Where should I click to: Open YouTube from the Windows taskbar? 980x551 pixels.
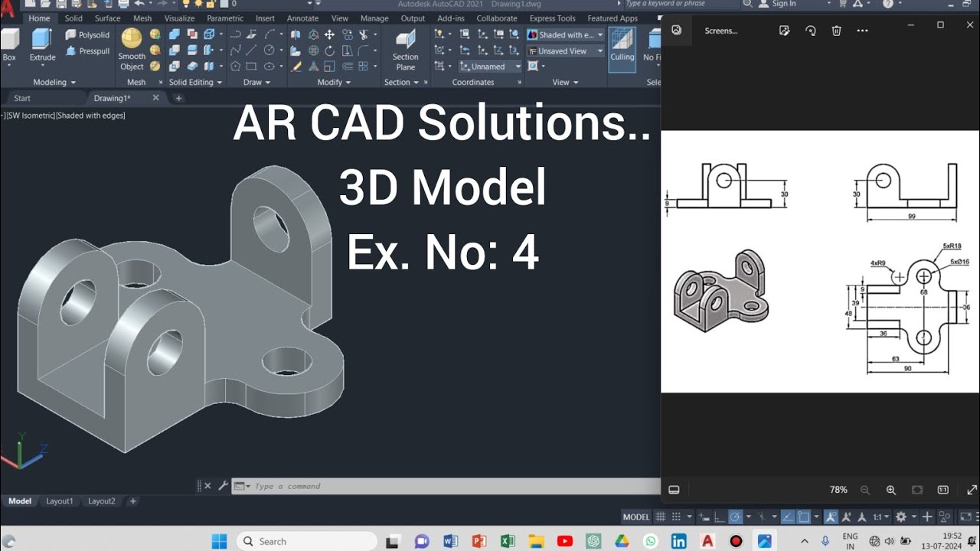565,541
